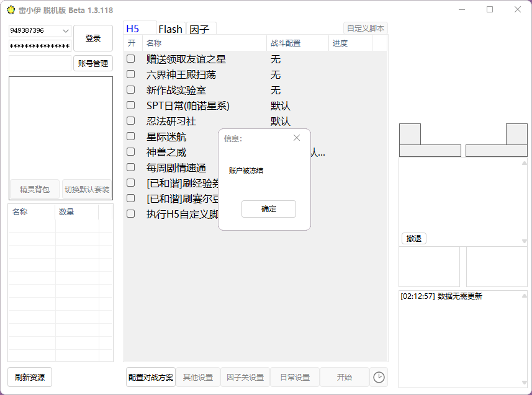Click the clock schedule icon
The image size is (532, 395).
point(379,377)
